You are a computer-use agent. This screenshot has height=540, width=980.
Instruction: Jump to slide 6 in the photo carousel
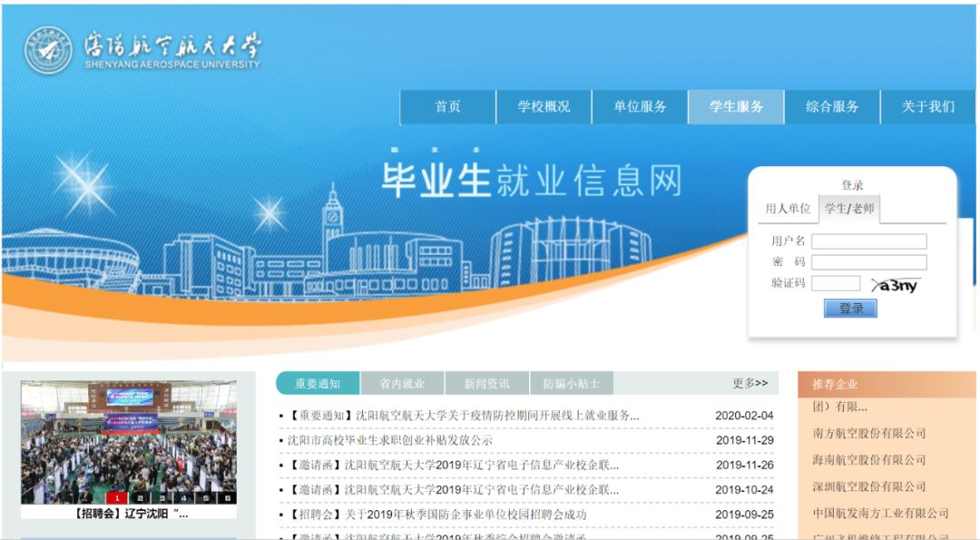[x=227, y=498]
